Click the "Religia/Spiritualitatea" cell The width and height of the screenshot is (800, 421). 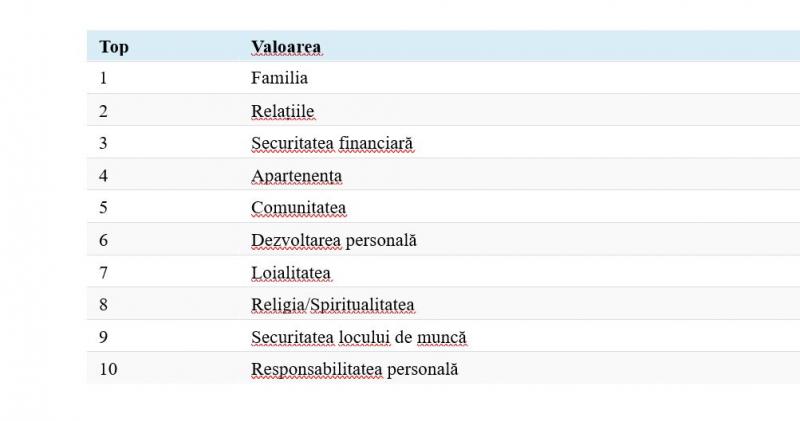point(333,305)
